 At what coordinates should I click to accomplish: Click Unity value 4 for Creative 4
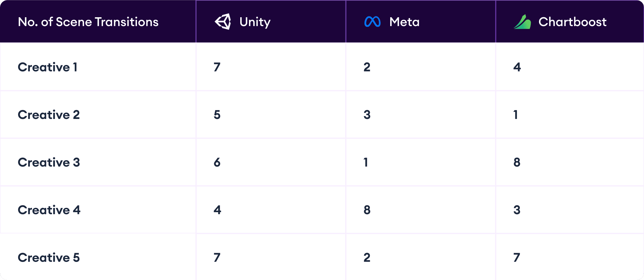[217, 210]
